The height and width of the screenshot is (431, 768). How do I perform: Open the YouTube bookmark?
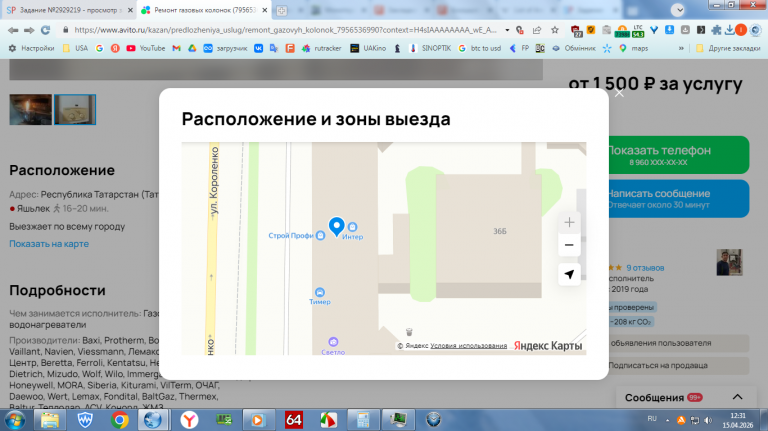click(146, 48)
